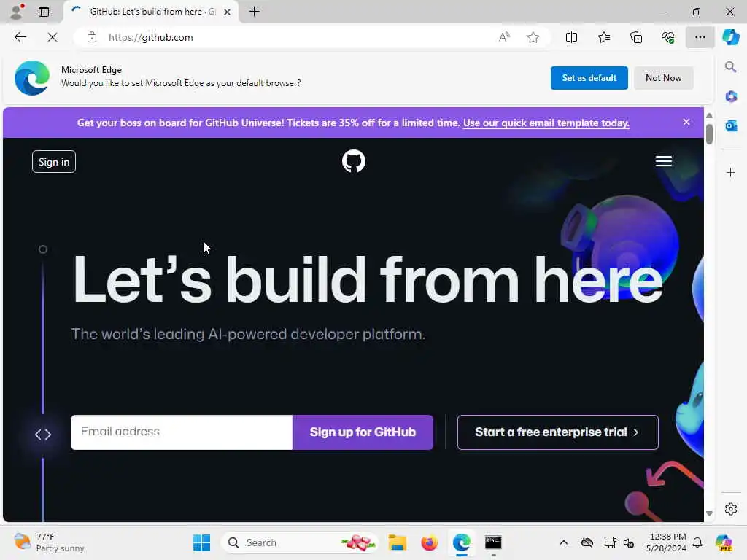Start a free enterprise trial
Screen dimensions: 747x560
[558, 432]
